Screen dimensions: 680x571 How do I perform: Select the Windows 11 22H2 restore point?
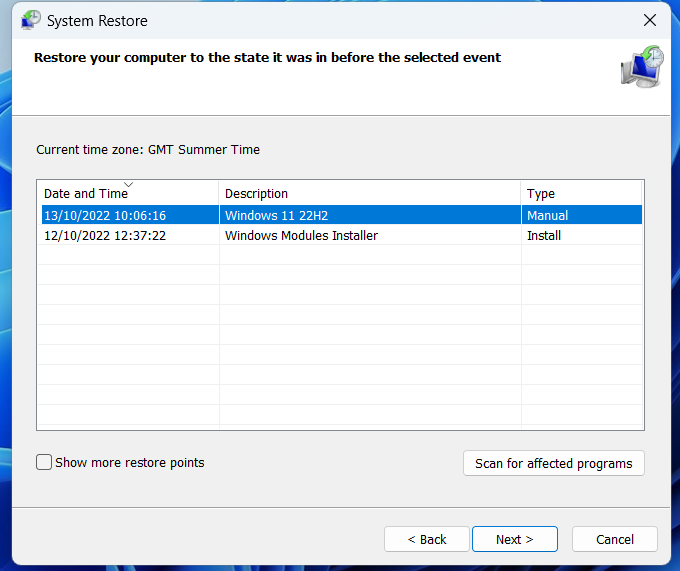[342, 215]
